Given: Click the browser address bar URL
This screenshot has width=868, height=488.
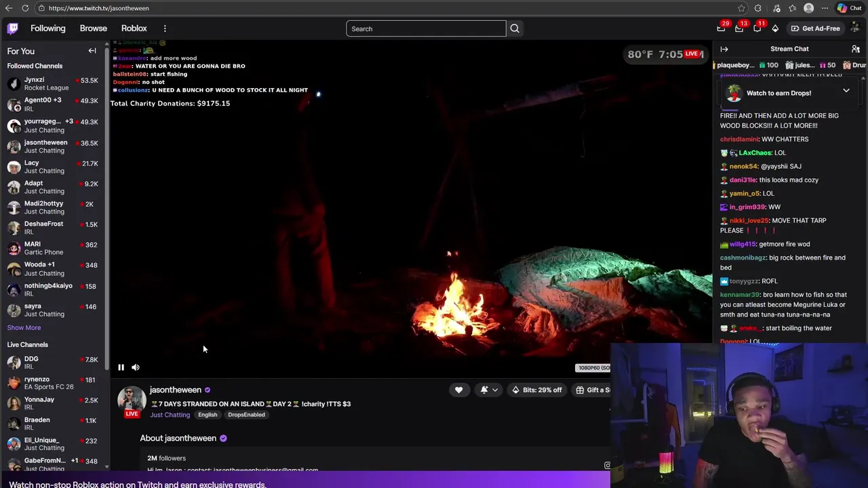Looking at the screenshot, I should tap(99, 8).
